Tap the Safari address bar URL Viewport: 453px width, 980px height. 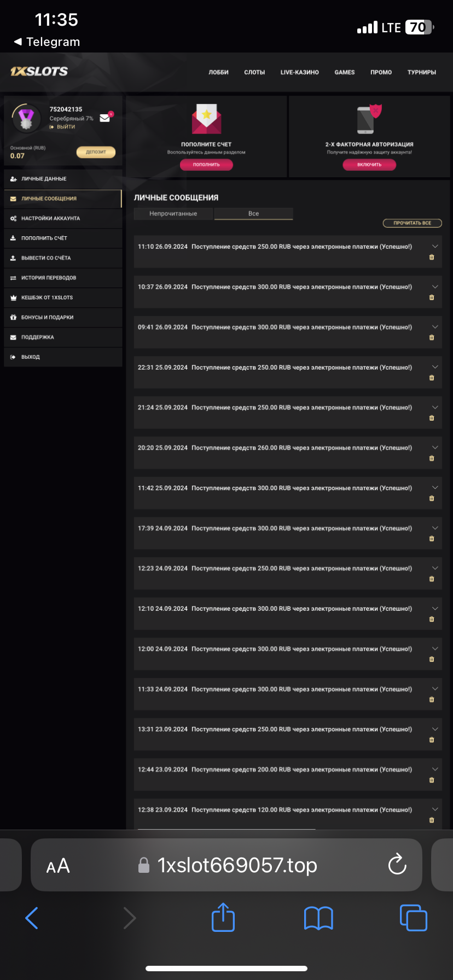coord(236,865)
